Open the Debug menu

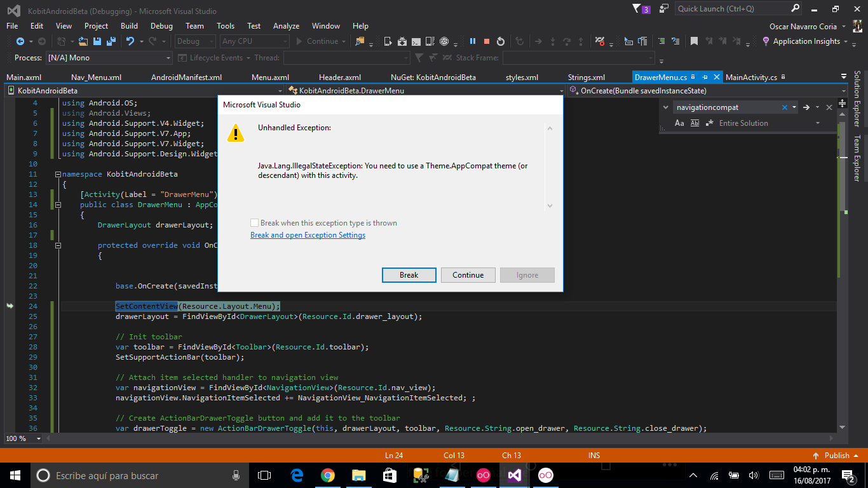pyautogui.click(x=161, y=26)
